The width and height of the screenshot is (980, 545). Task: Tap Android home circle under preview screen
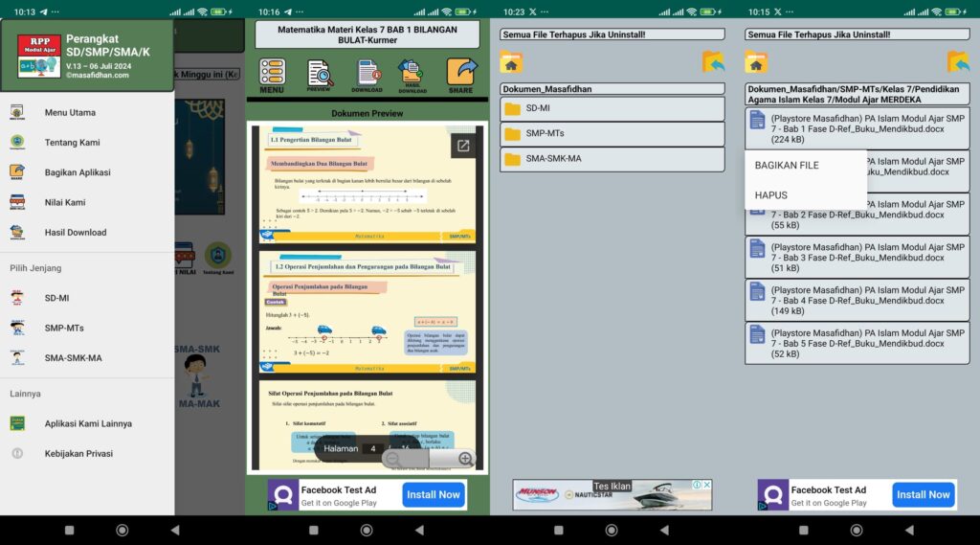point(367,530)
